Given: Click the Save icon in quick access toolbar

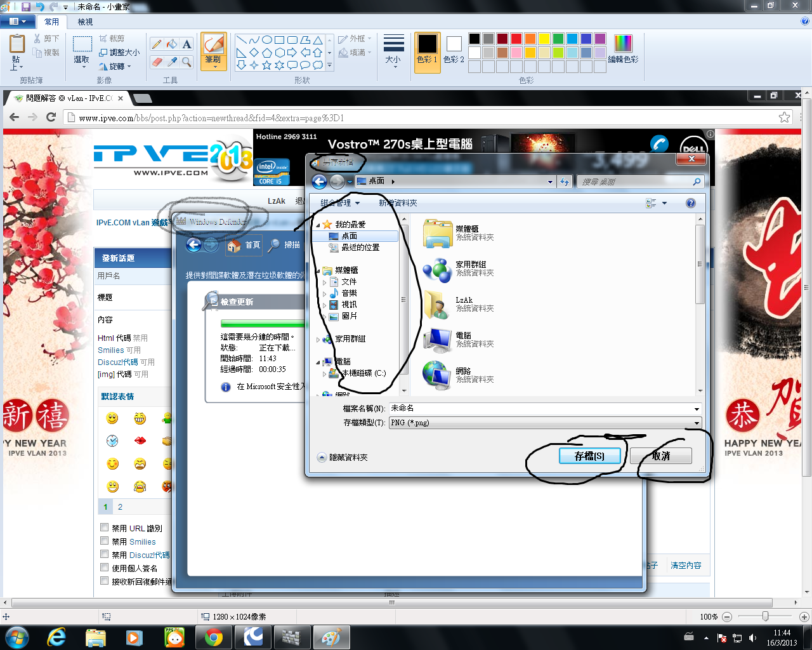Looking at the screenshot, I should (26, 6).
